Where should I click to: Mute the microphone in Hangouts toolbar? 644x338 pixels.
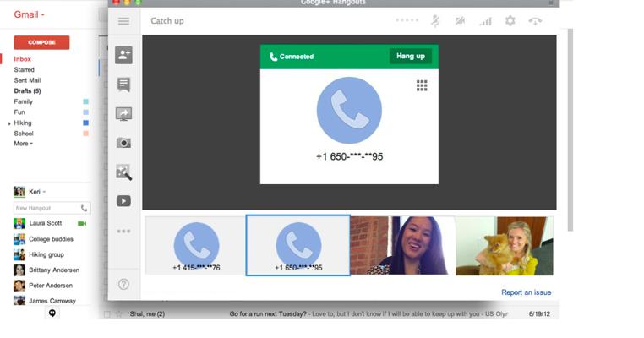tap(435, 21)
